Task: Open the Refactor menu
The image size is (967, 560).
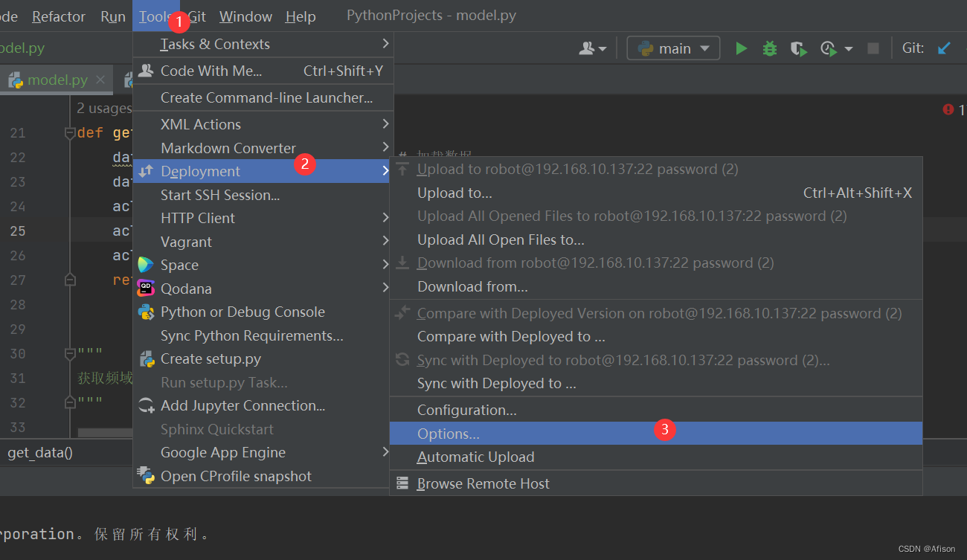Action: pyautogui.click(x=59, y=16)
